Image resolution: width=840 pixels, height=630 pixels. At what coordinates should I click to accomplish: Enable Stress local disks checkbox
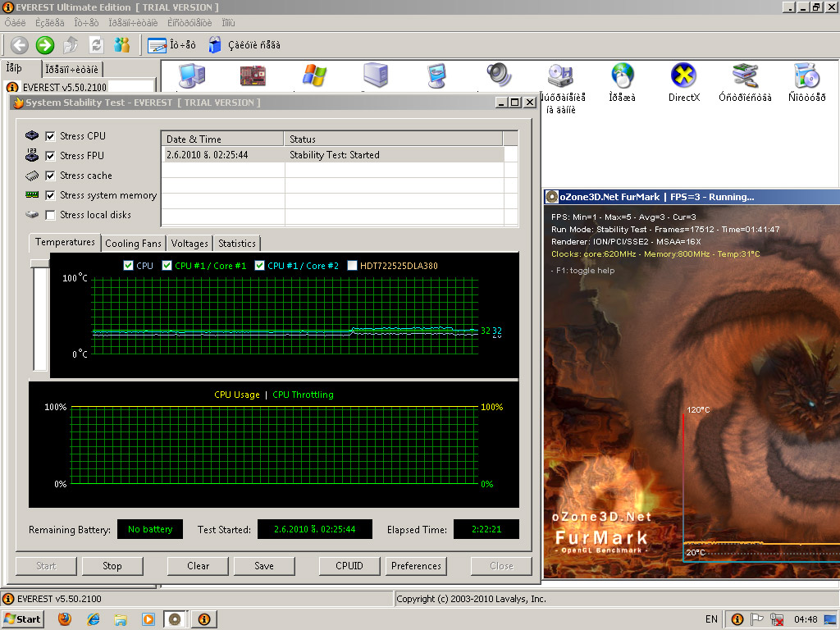50,215
